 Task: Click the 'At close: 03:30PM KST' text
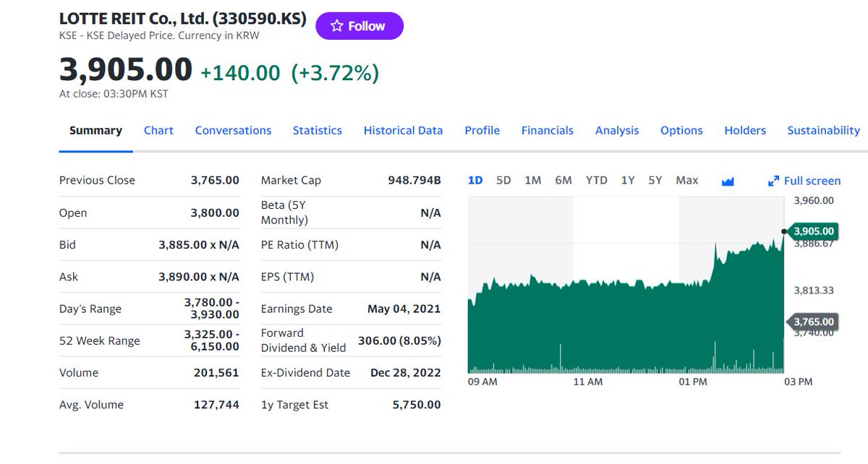coord(114,93)
